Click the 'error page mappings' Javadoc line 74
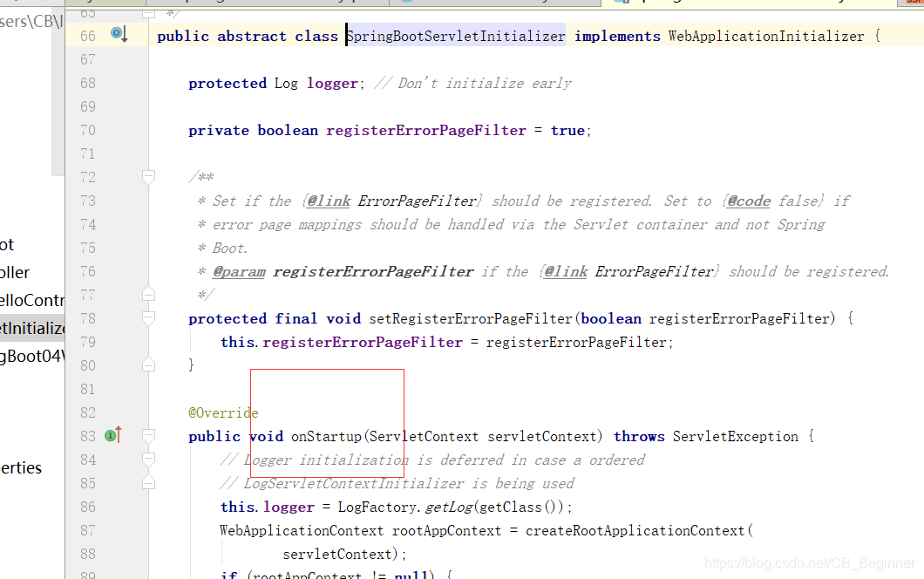The image size is (924, 579). coord(512,225)
